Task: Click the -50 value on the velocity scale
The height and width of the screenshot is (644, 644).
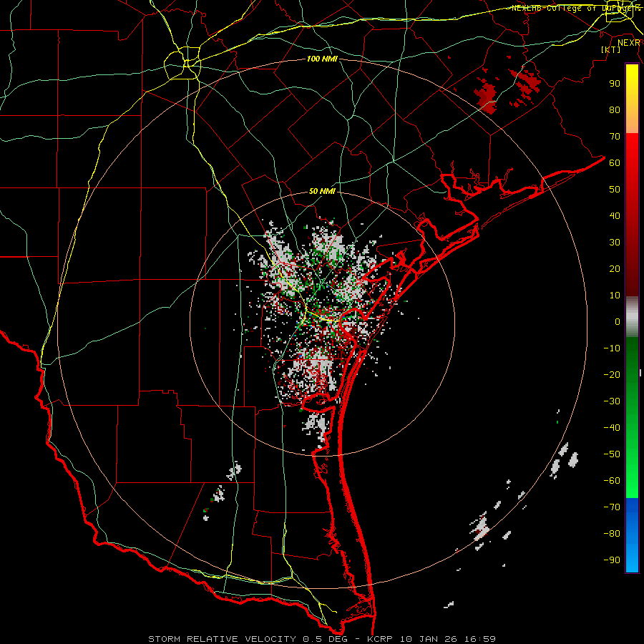Action: [x=612, y=454]
